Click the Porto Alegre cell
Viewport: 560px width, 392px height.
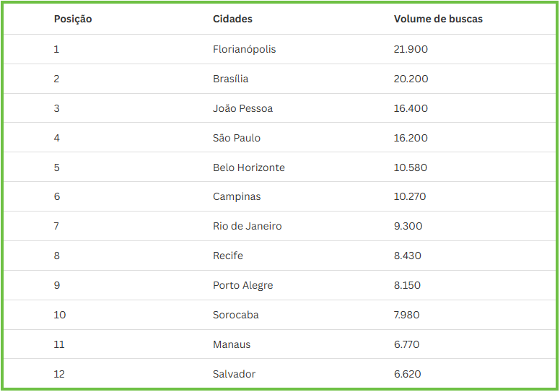[242, 285]
